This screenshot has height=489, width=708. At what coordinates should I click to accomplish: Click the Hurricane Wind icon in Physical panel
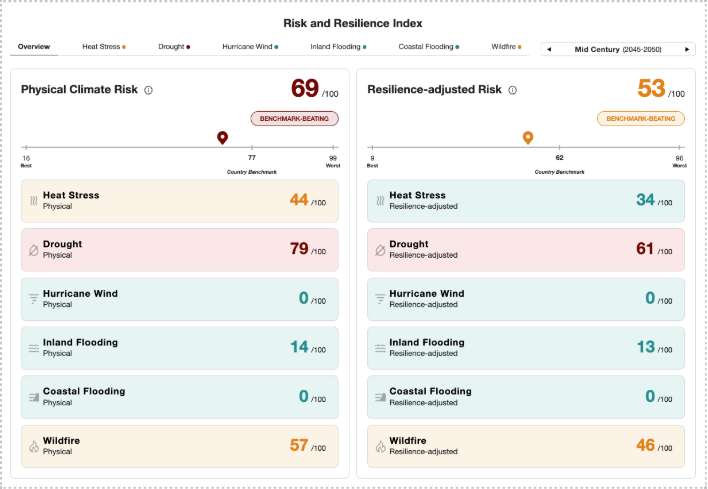click(x=33, y=299)
